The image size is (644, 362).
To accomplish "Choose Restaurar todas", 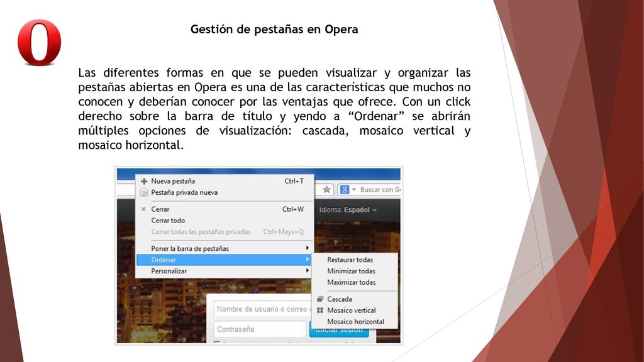I will pos(355,260).
